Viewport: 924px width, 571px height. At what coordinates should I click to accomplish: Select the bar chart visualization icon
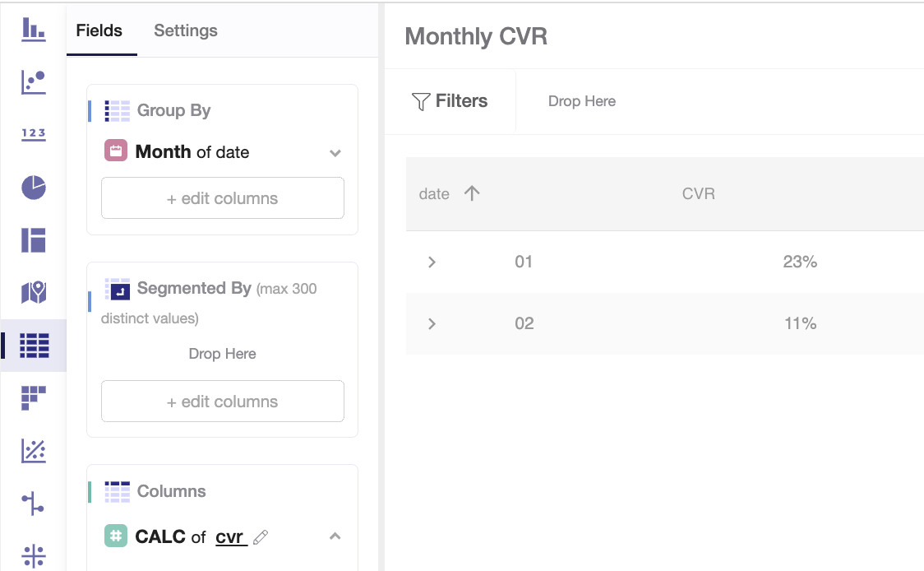pyautogui.click(x=34, y=30)
